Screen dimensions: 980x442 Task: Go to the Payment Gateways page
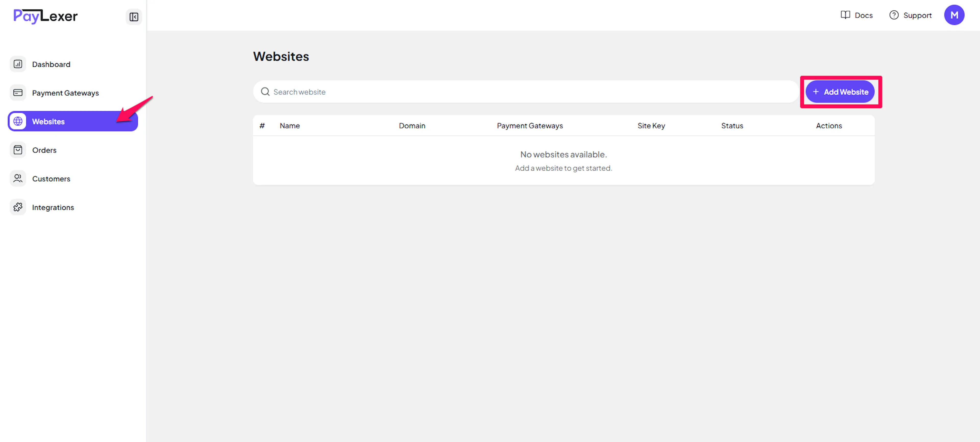(x=65, y=93)
